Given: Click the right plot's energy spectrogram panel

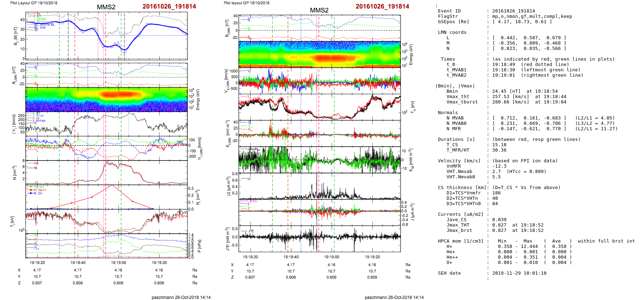Looking at the screenshot, I should 320,54.
